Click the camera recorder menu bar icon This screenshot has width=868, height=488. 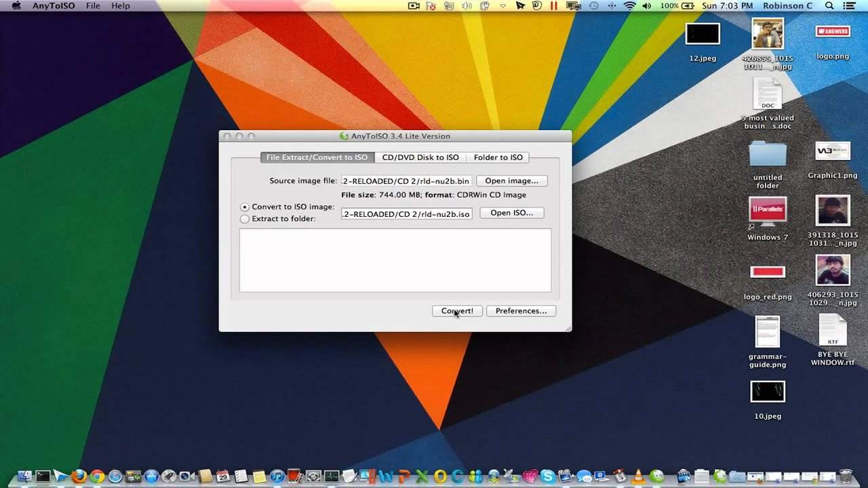414,5
